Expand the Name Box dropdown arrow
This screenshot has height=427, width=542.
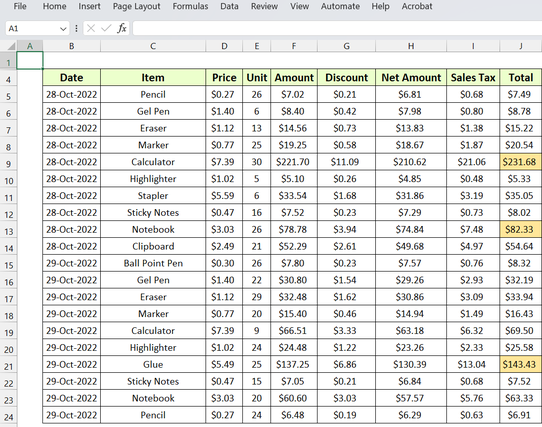pos(63,29)
